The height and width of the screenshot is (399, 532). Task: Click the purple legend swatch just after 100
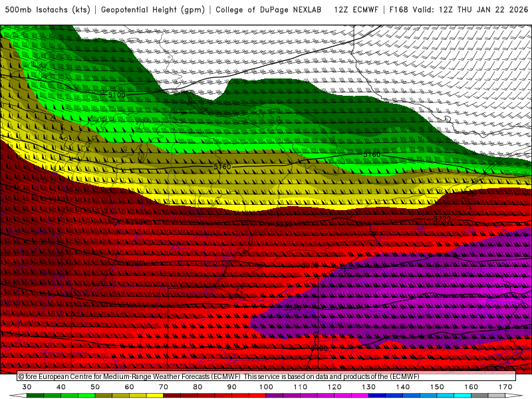coord(275,396)
